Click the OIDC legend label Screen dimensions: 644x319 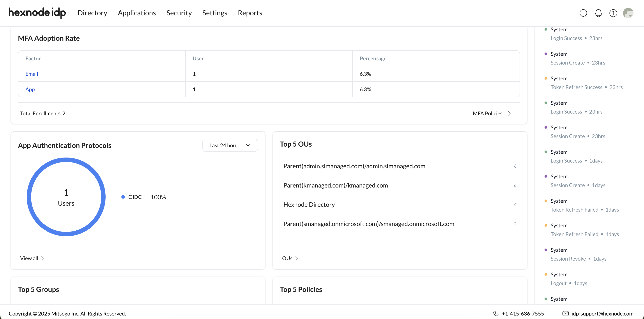[135, 197]
